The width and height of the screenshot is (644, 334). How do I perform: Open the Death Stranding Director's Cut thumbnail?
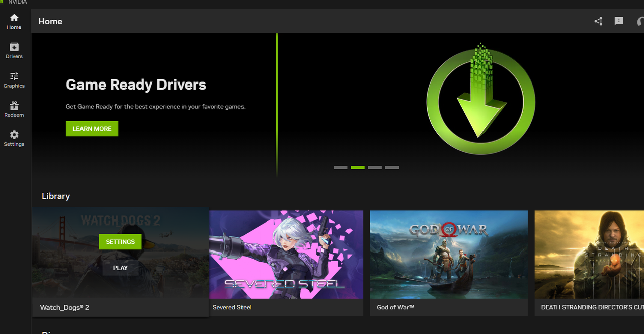[589, 255]
